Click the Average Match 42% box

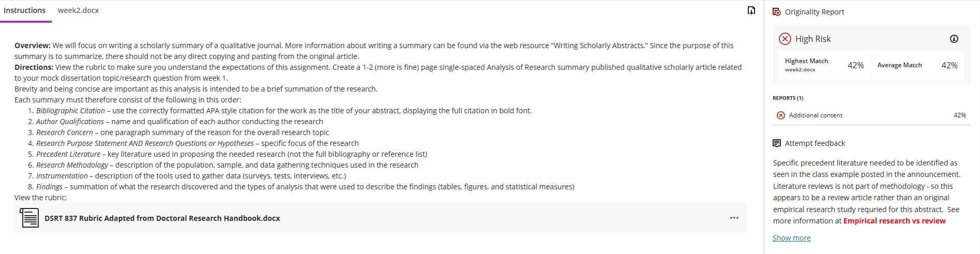point(917,65)
